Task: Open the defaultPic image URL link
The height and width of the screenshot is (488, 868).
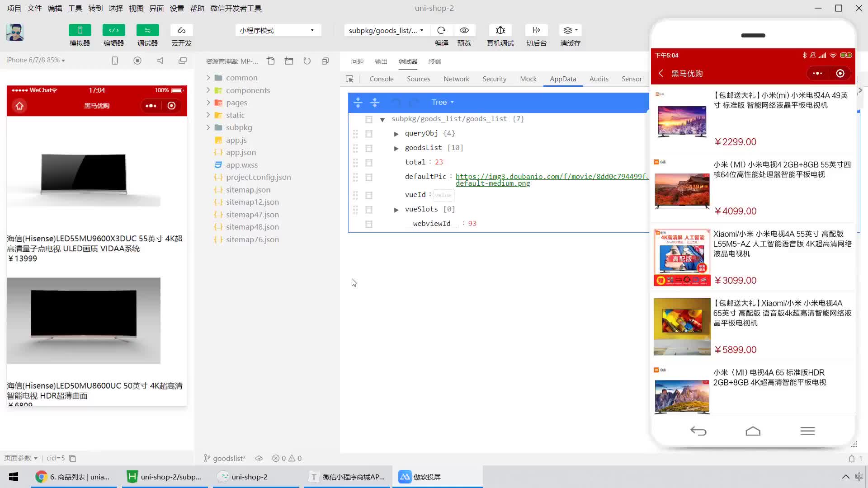Action: [x=552, y=180]
